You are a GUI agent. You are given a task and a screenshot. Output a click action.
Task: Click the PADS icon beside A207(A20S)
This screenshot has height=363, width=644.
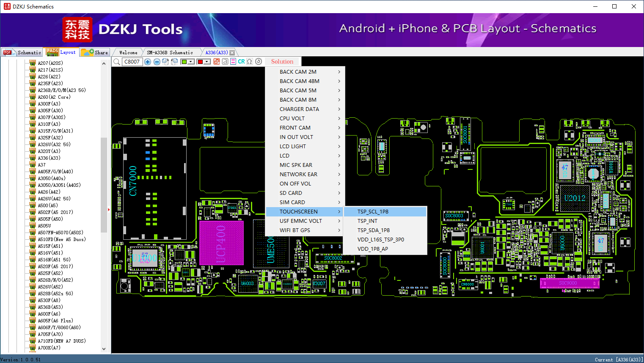click(x=33, y=63)
